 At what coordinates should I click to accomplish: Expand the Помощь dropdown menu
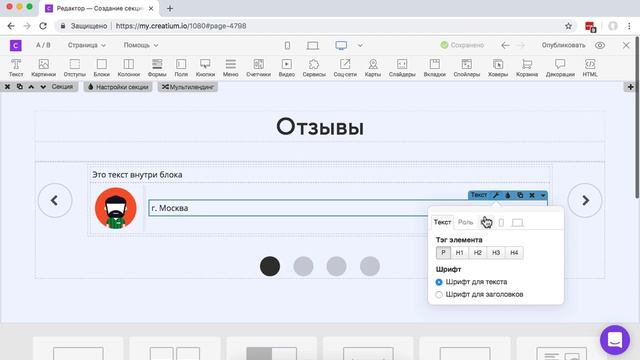click(141, 45)
